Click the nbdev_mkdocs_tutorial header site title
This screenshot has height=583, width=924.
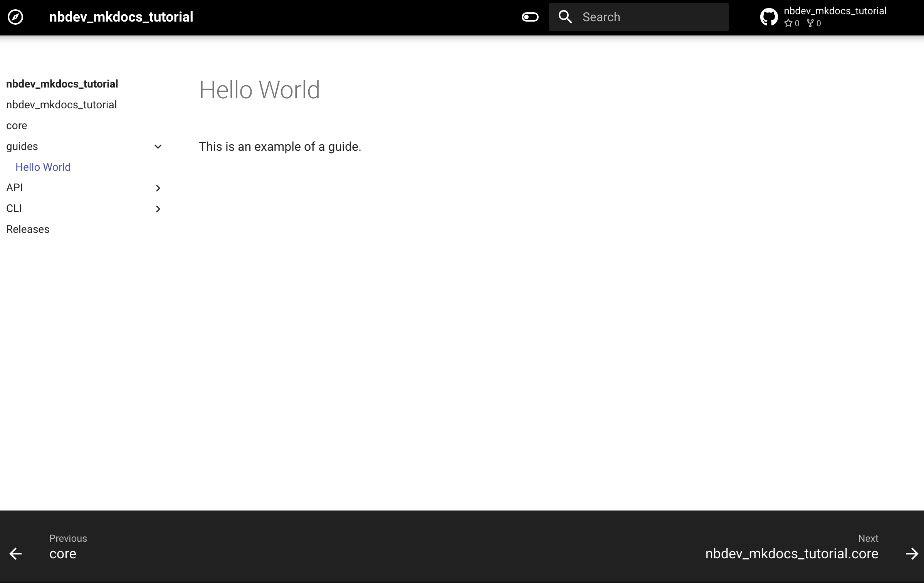tap(121, 17)
